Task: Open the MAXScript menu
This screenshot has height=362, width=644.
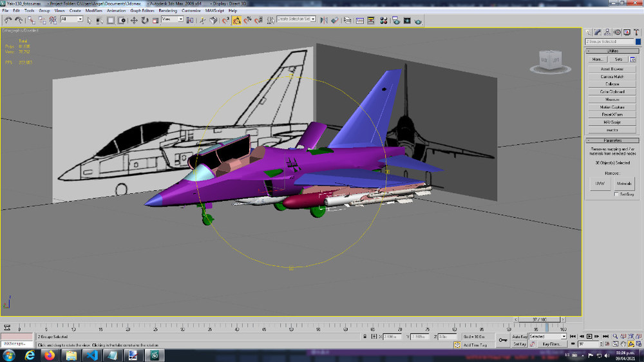Action: [214, 10]
